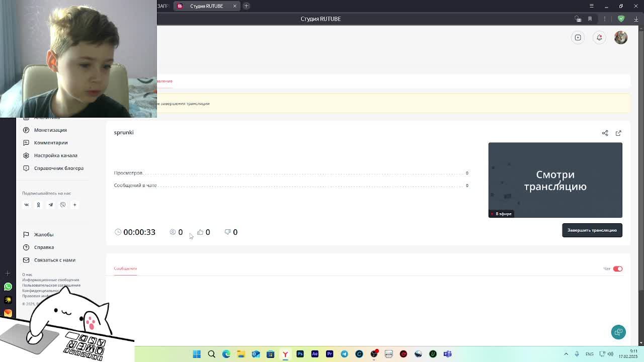This screenshot has height=362, width=644.
Task: Click the share icon on the sprunki stream
Action: point(605,133)
